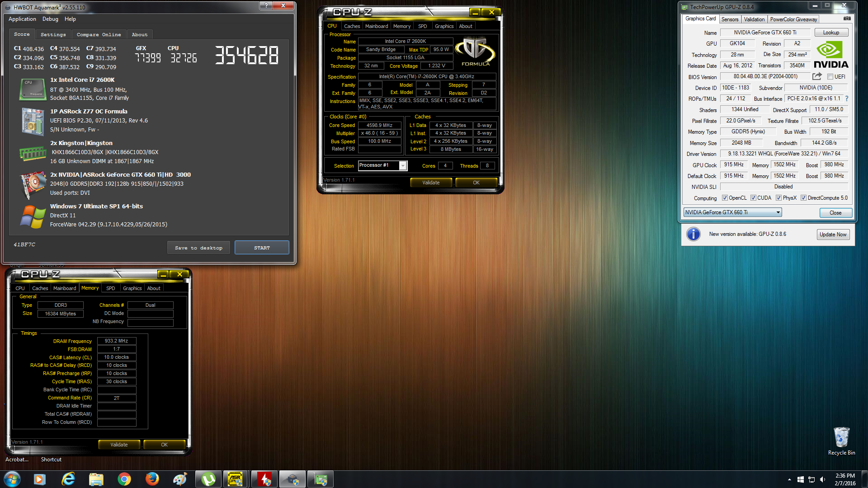868x488 pixels.
Task: Click the taskbar clock showing 2:36 PM
Action: tap(844, 479)
